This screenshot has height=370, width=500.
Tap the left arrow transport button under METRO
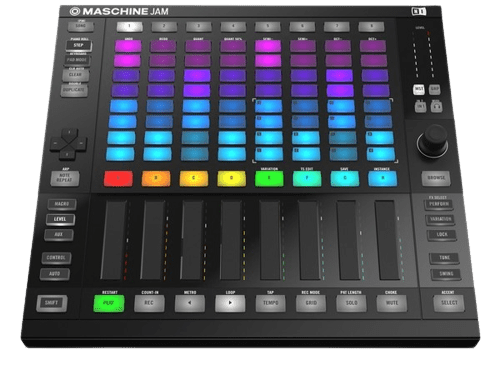190,303
